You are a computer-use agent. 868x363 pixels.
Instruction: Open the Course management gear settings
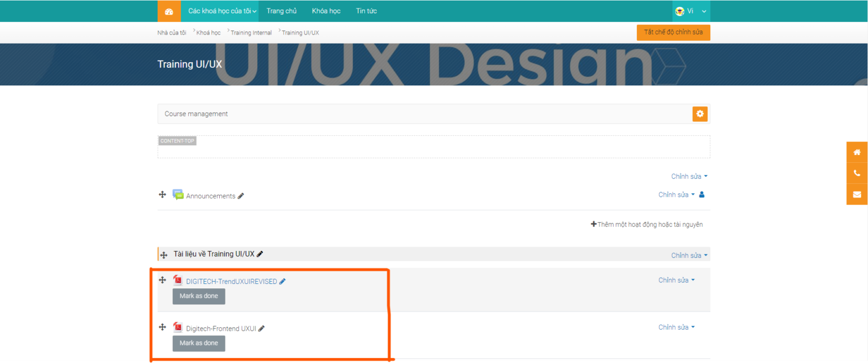coord(700,114)
